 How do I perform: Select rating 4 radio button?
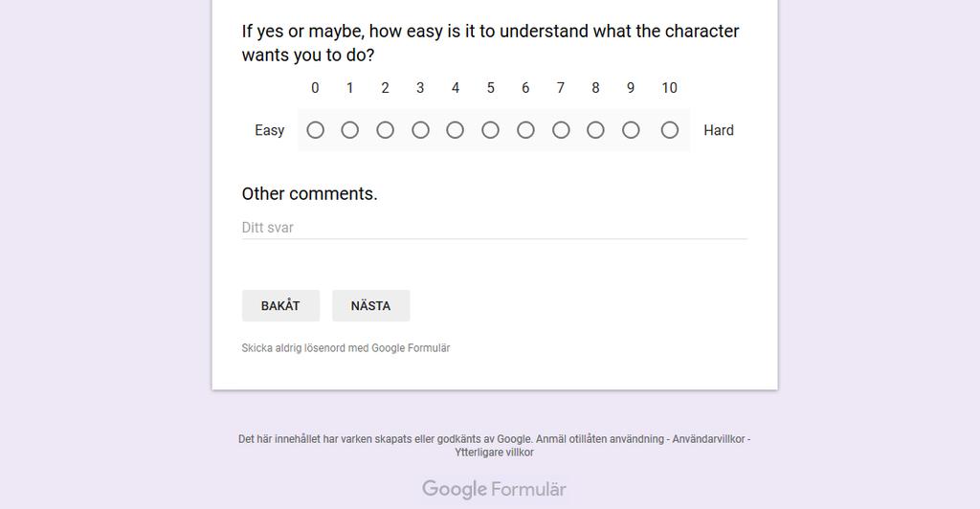coord(455,130)
